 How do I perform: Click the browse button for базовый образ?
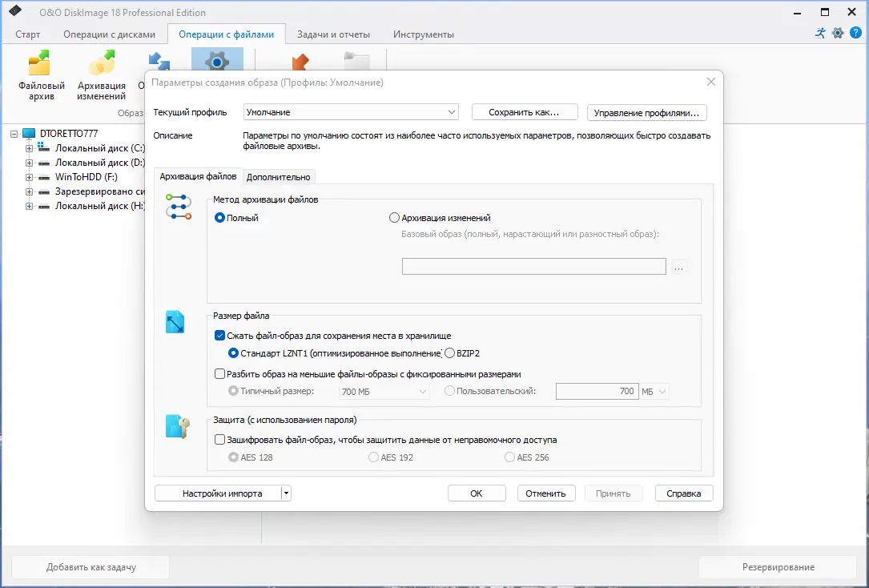click(x=678, y=266)
